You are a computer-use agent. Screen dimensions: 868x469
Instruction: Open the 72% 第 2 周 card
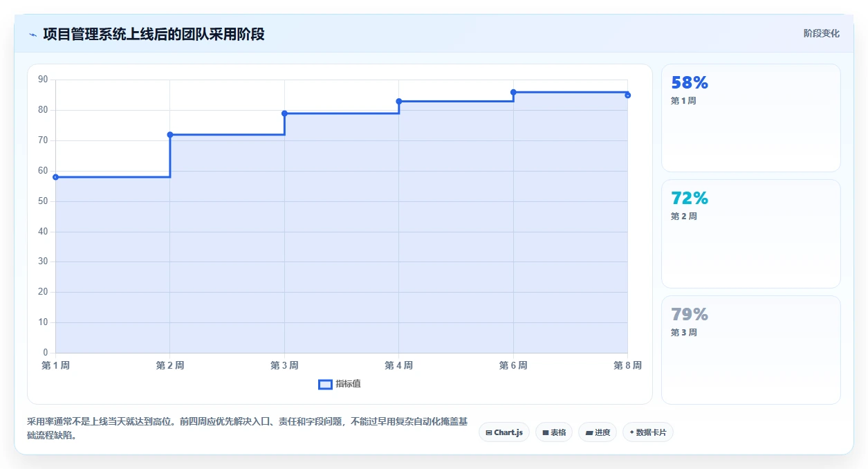click(751, 234)
